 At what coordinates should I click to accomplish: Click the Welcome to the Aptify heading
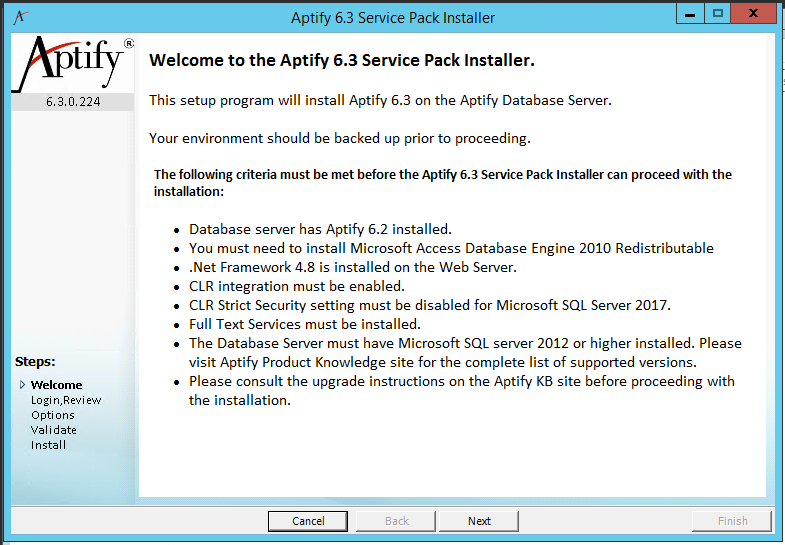coord(342,60)
